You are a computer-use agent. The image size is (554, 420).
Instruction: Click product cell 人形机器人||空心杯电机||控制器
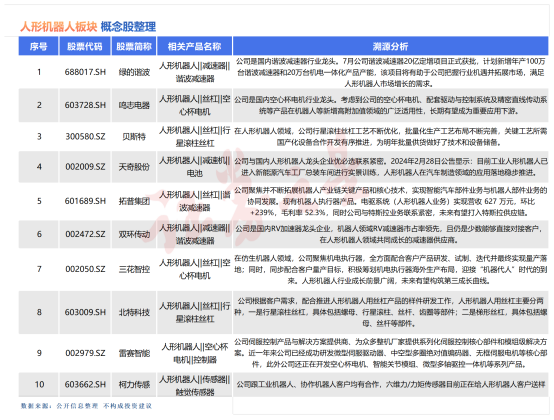(195, 353)
